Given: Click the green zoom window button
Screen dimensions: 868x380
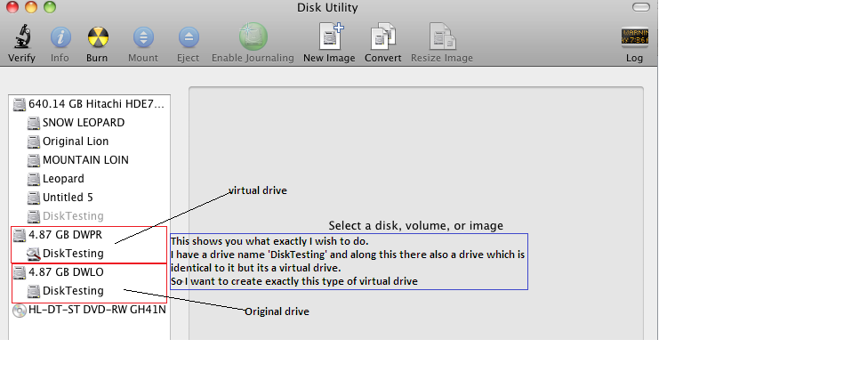Looking at the screenshot, I should point(49,7).
